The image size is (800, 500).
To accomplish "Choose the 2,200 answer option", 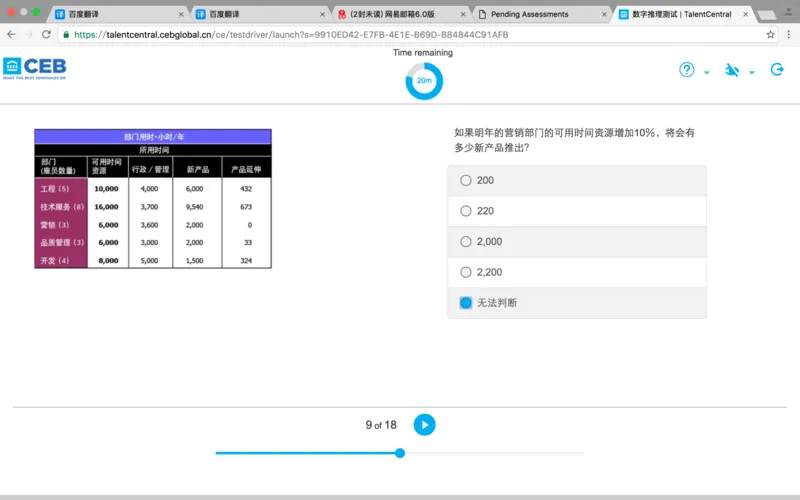I will (577, 272).
